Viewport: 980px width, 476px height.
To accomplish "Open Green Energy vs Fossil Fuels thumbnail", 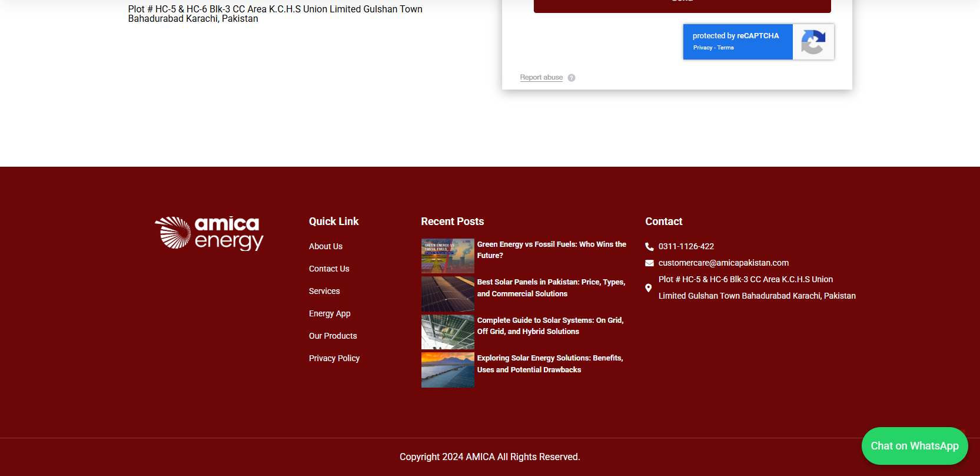I will pyautogui.click(x=447, y=256).
